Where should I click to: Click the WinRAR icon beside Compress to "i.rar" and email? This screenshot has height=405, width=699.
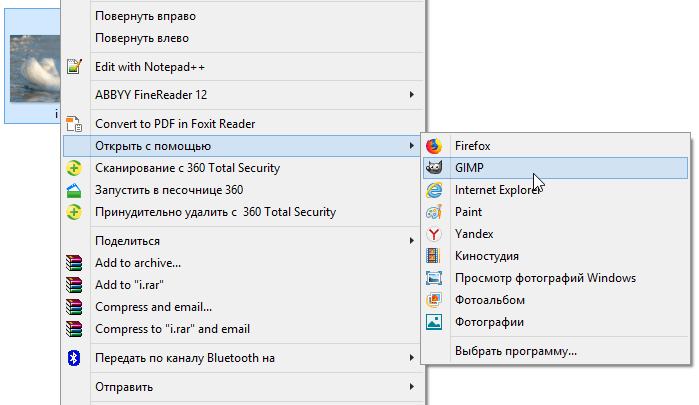pyautogui.click(x=74, y=329)
